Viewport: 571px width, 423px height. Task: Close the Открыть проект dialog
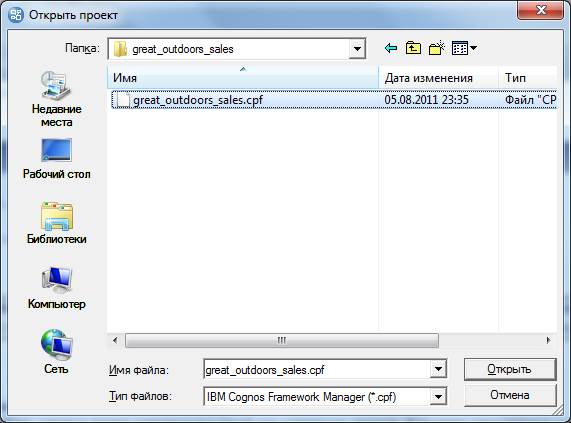tap(540, 10)
